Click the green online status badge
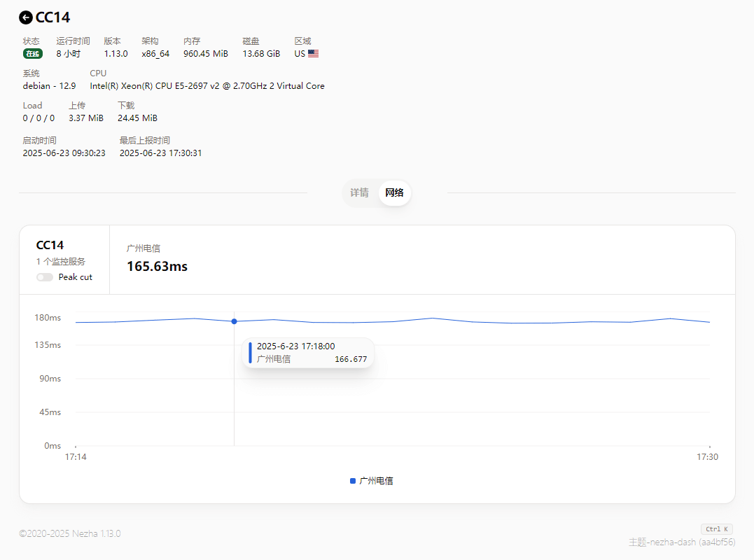The width and height of the screenshot is (754, 560). point(32,54)
